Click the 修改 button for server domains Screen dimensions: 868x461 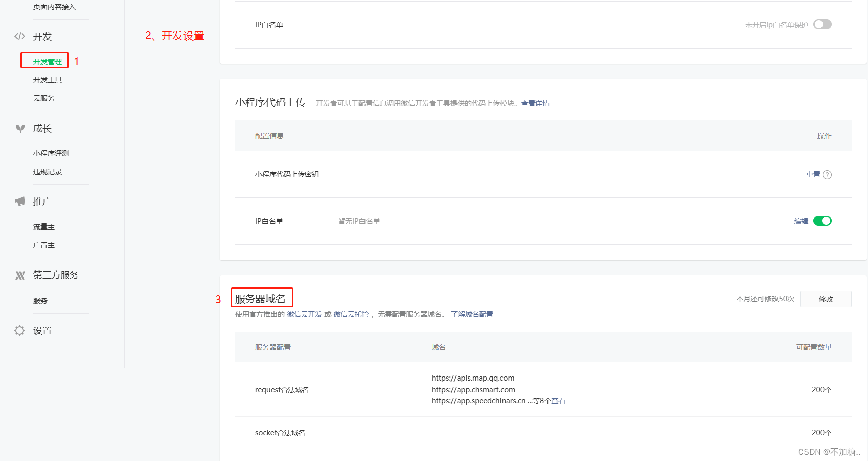point(826,299)
